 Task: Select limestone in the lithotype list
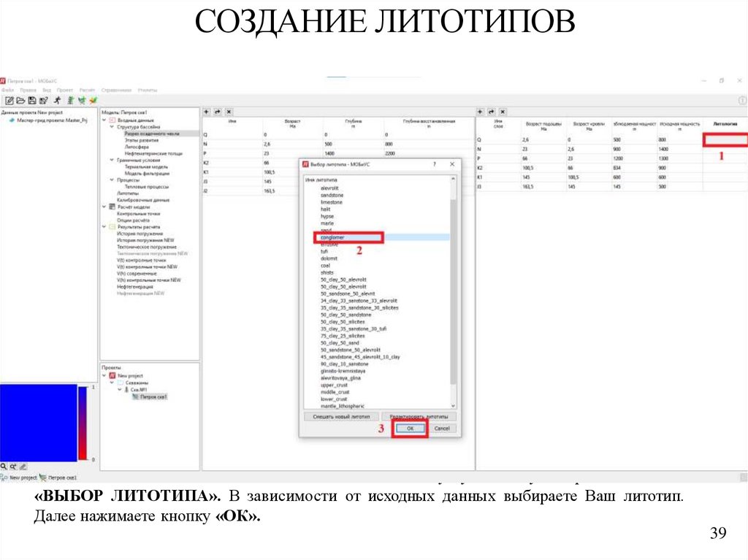coord(332,202)
